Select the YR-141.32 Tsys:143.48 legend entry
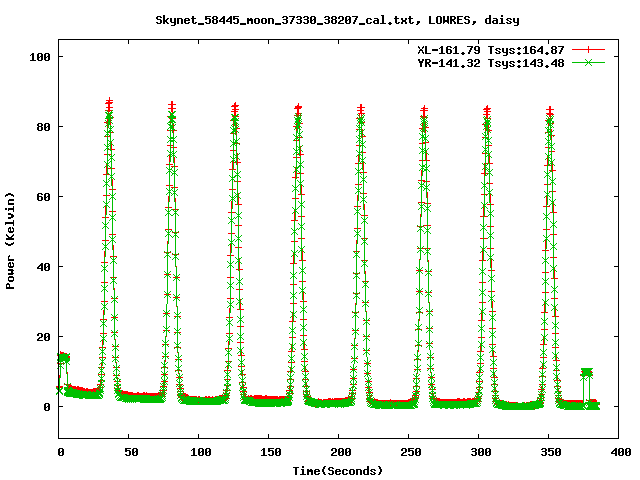Viewport: 640px width, 480px height. (x=491, y=63)
